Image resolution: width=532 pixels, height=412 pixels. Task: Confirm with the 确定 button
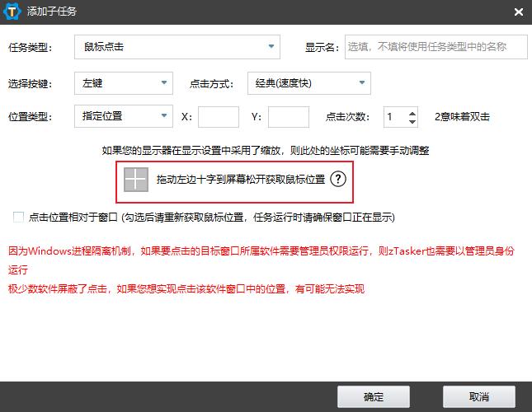(x=374, y=396)
